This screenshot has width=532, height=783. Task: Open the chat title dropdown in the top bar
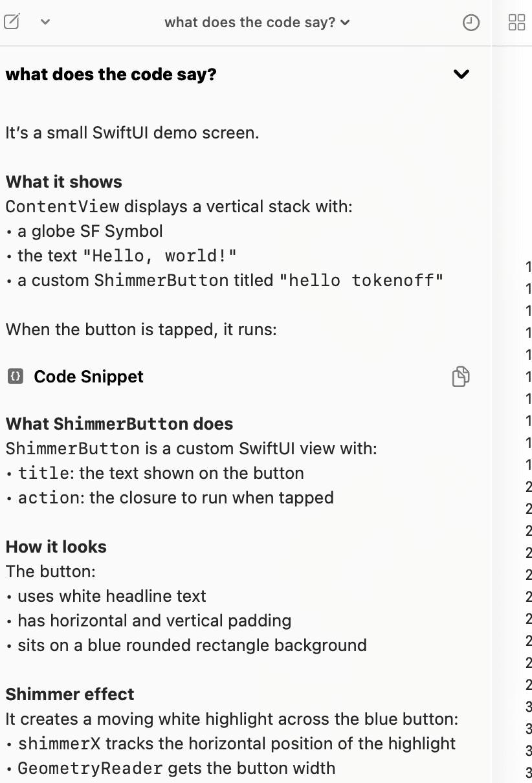(x=257, y=23)
